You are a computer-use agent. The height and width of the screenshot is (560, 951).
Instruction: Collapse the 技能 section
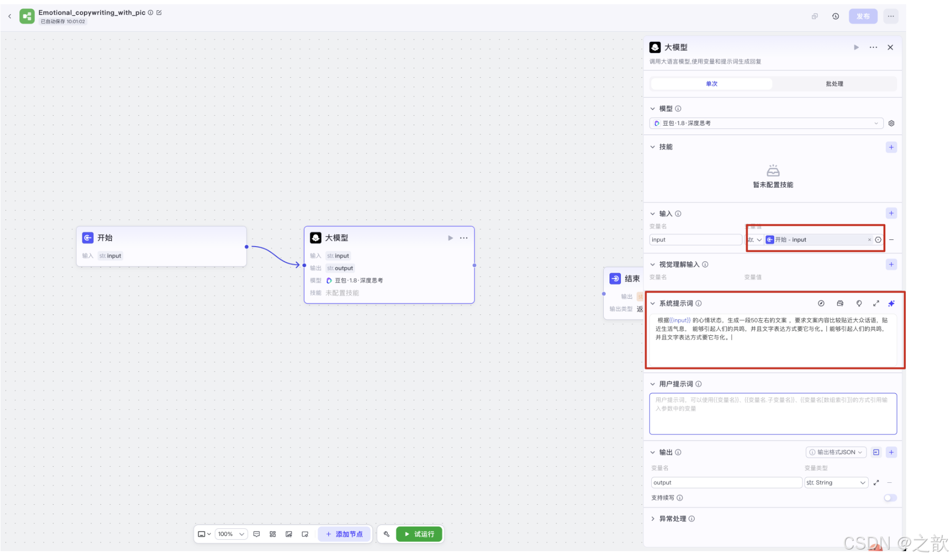652,147
